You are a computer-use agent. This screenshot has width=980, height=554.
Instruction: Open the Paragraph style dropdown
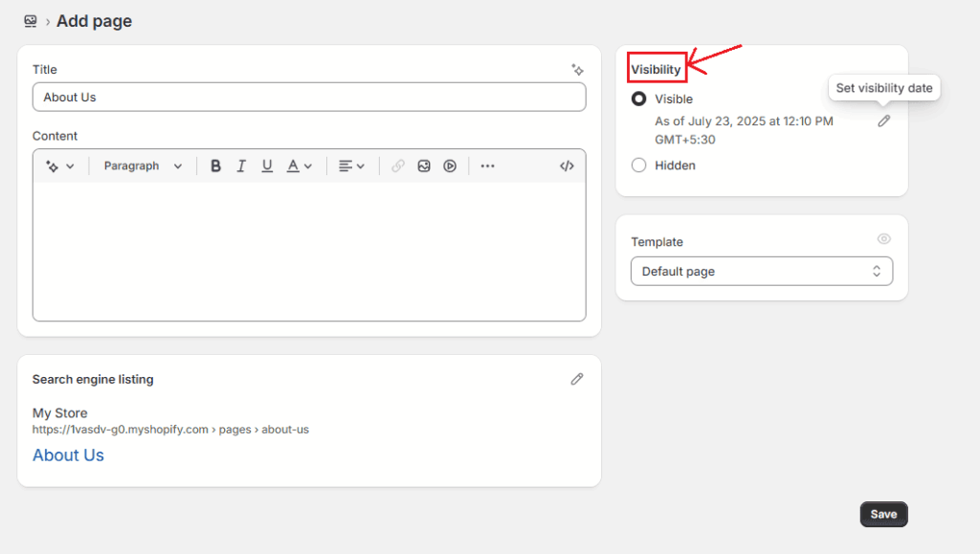143,166
